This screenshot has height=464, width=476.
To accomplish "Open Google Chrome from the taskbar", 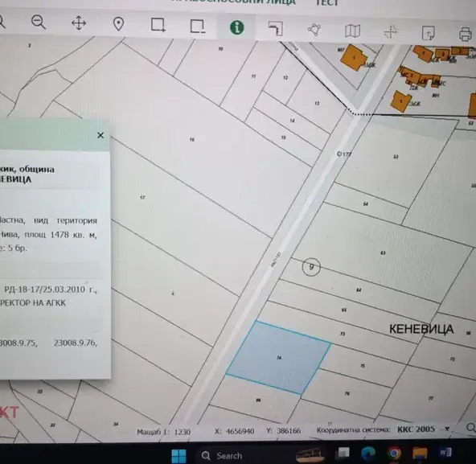I will 394,454.
